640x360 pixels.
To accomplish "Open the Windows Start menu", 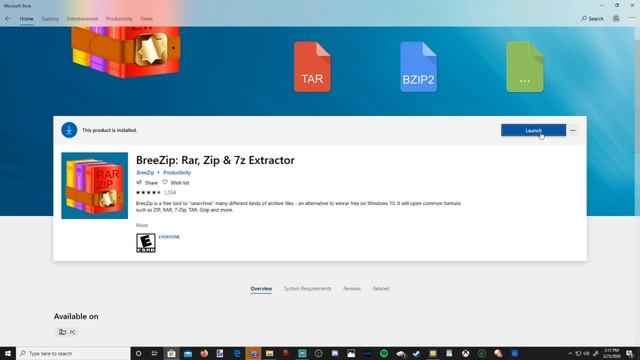I will [x=8, y=353].
